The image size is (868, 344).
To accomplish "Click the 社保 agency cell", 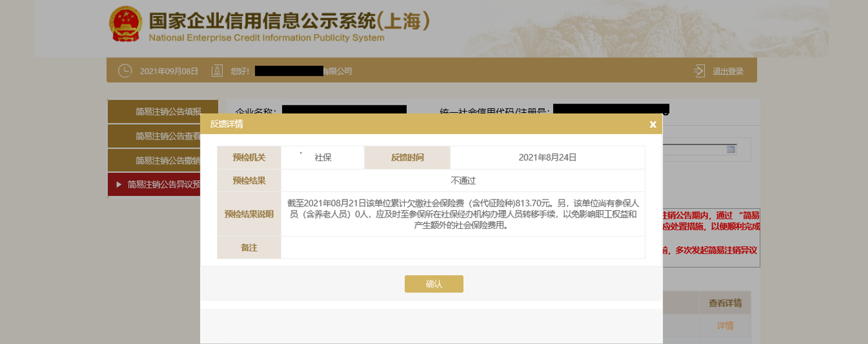I will [322, 157].
